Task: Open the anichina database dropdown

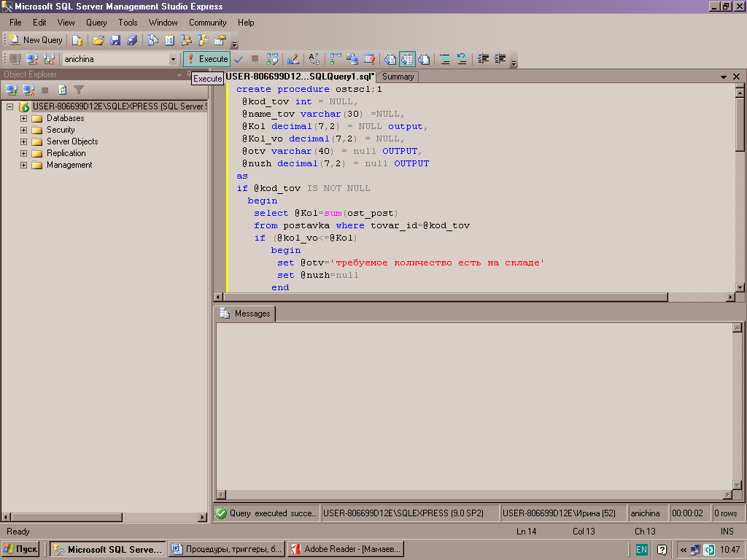Action: click(x=173, y=60)
